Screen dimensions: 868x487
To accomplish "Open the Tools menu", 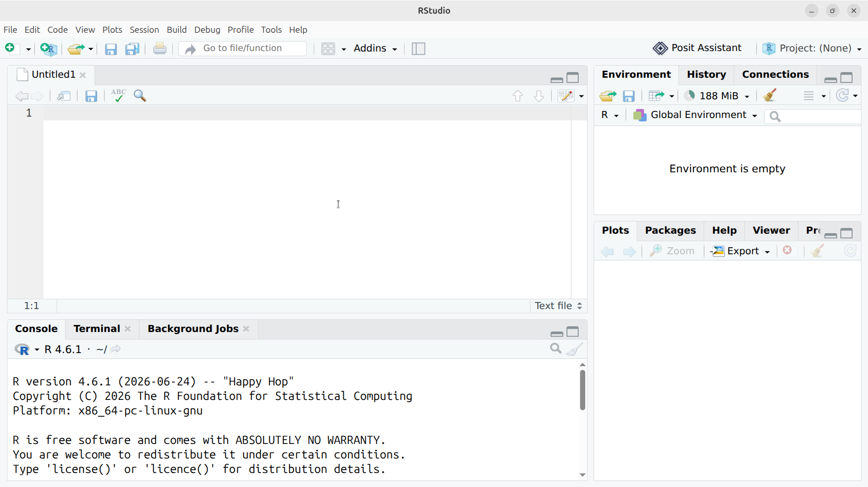I will coord(272,30).
